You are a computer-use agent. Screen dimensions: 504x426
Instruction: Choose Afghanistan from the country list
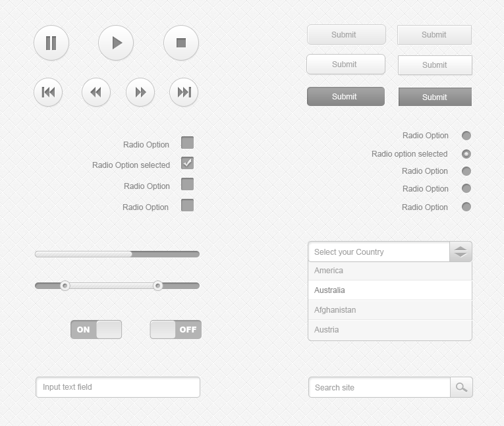coord(390,310)
